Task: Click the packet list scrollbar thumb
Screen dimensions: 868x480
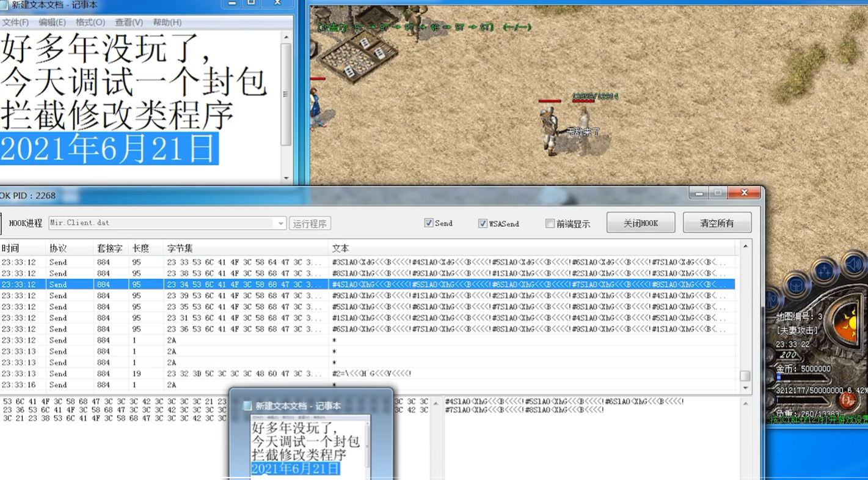Action: tap(745, 375)
